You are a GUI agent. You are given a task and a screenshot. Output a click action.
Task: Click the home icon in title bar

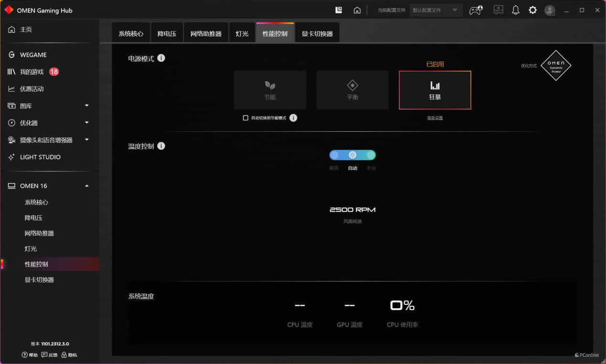click(x=357, y=10)
